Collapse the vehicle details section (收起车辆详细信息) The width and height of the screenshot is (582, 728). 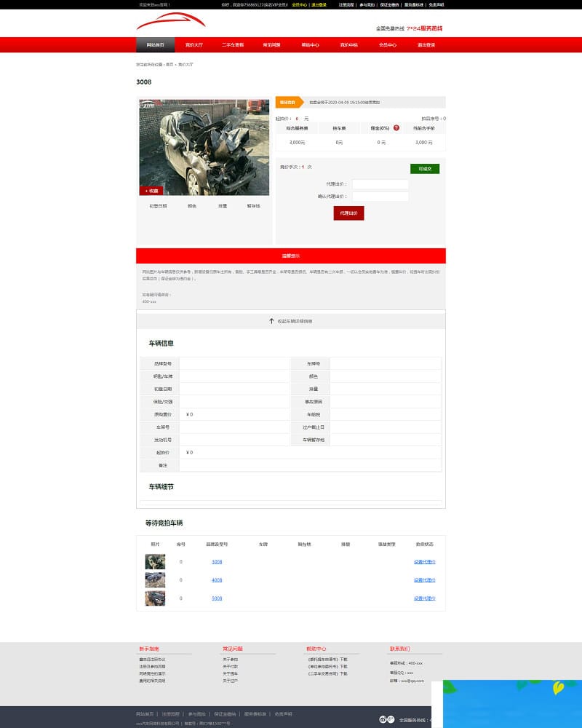295,321
